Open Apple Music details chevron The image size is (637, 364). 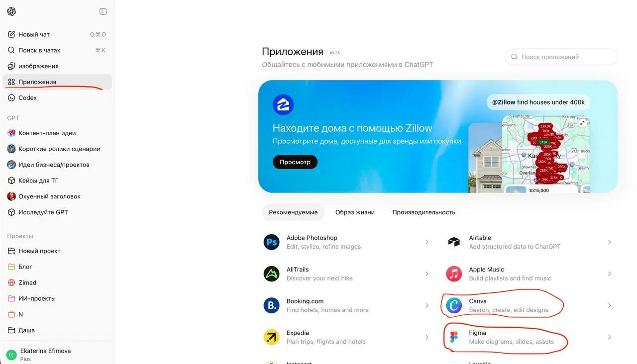[610, 273]
